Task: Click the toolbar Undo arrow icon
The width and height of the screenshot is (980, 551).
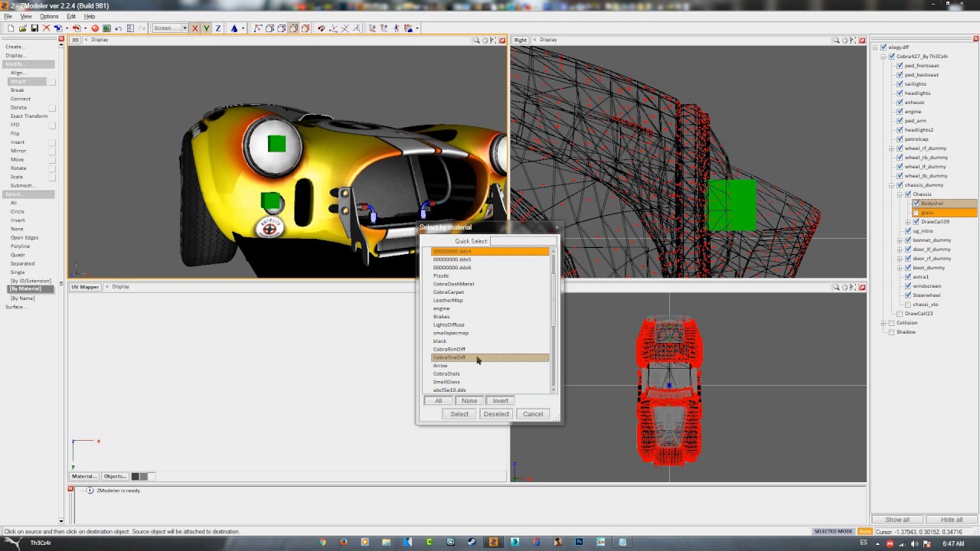Action: tap(118, 28)
